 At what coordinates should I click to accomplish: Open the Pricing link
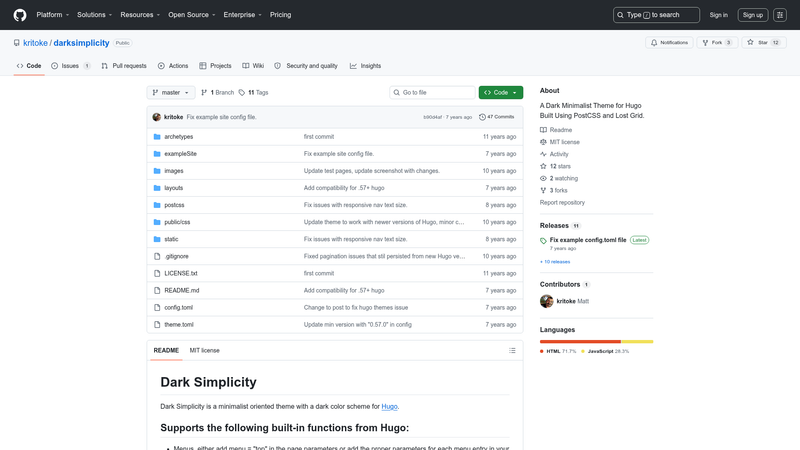click(x=281, y=15)
